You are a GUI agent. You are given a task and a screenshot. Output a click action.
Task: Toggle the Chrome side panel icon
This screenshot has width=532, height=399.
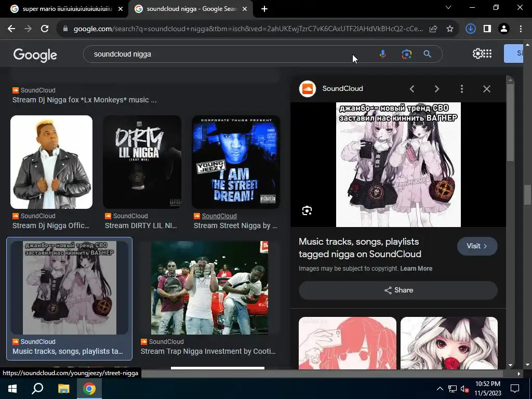coord(487,29)
